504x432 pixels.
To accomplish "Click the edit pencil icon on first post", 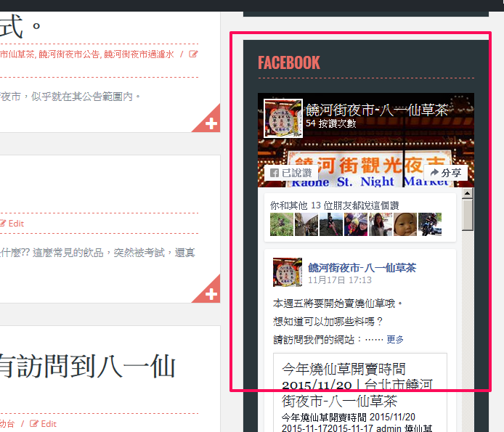I will [193, 54].
